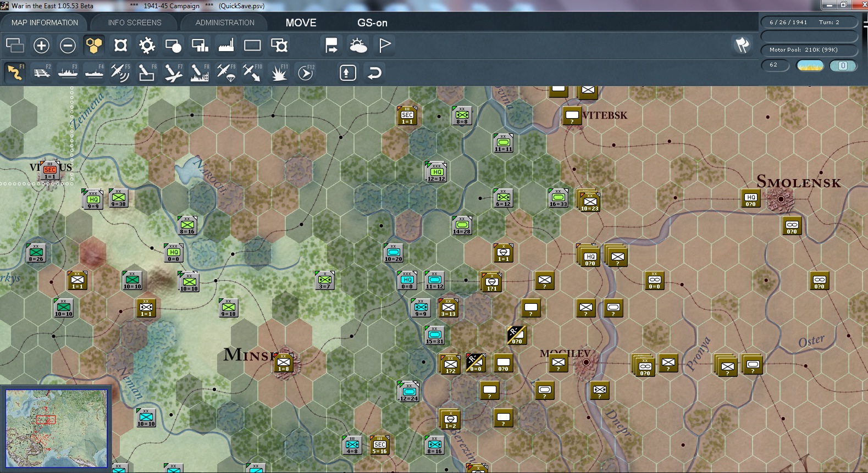The image size is (868, 473).
Task: Select the unit counter labeled 3=7
Action: 325,281
